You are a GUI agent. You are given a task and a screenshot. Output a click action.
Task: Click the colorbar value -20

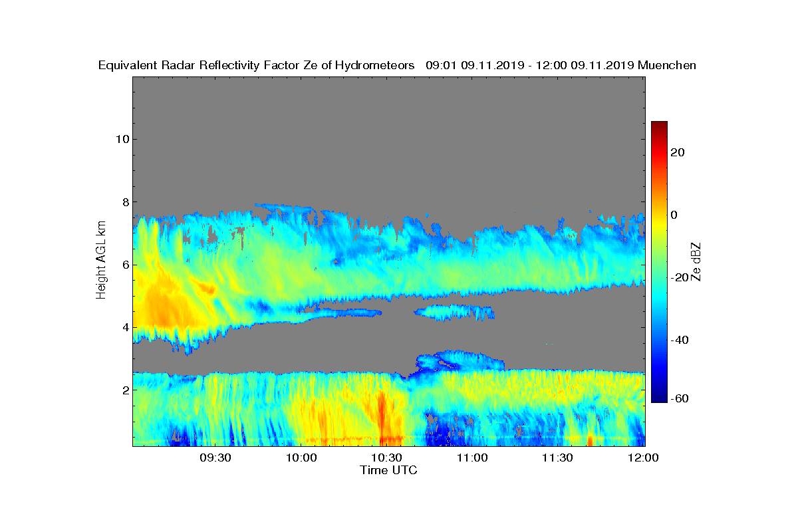[x=680, y=277]
